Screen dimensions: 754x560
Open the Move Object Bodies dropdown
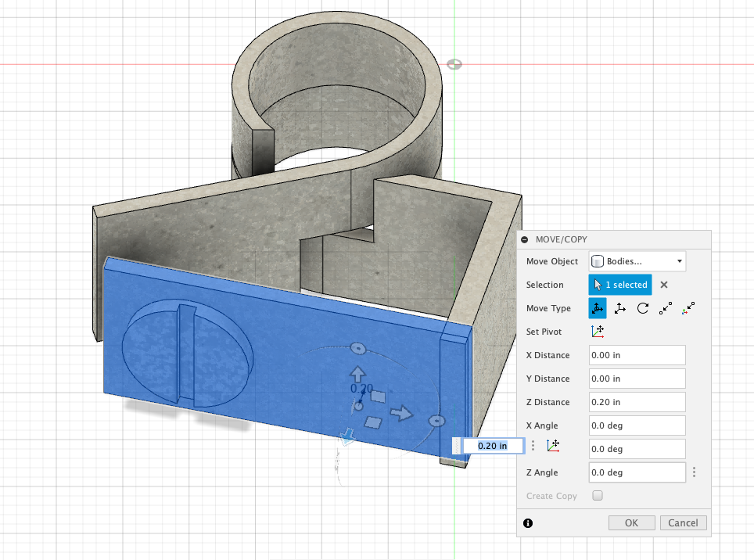point(637,261)
